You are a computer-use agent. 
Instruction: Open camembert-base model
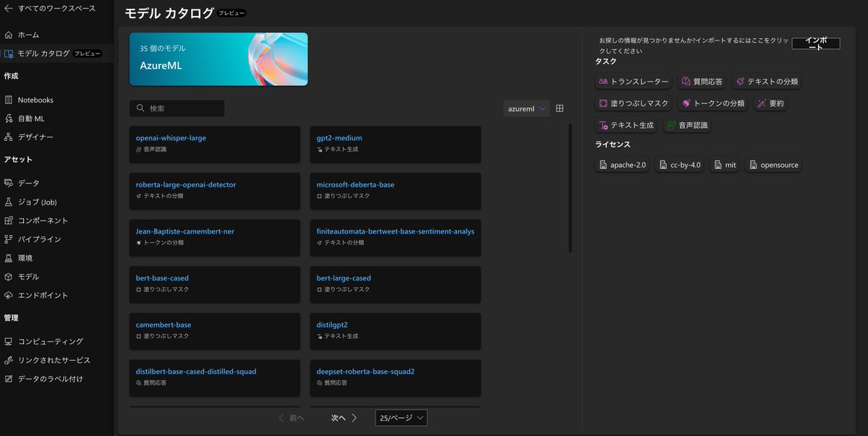[x=215, y=331]
